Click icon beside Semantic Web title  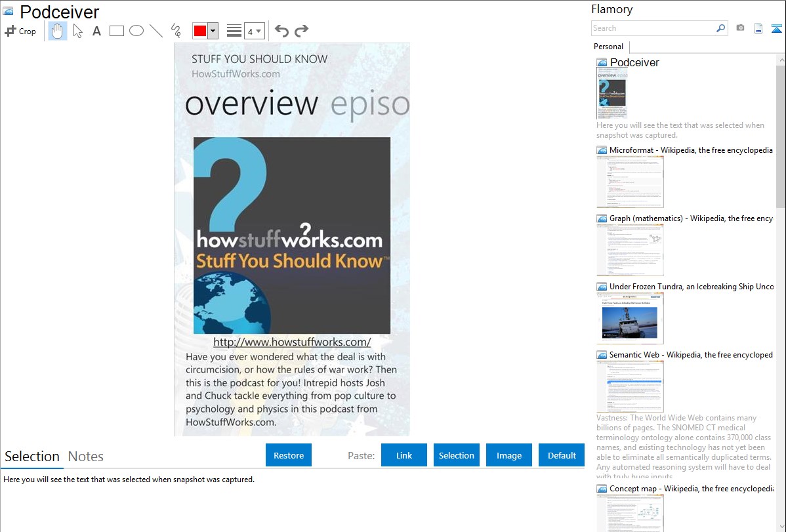click(602, 354)
